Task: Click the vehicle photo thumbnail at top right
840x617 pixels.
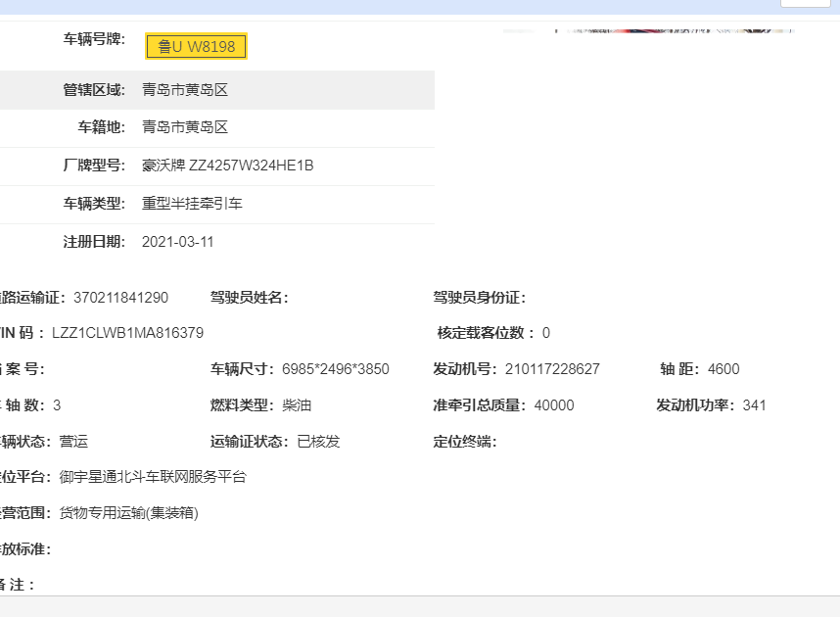Action: pos(648,30)
